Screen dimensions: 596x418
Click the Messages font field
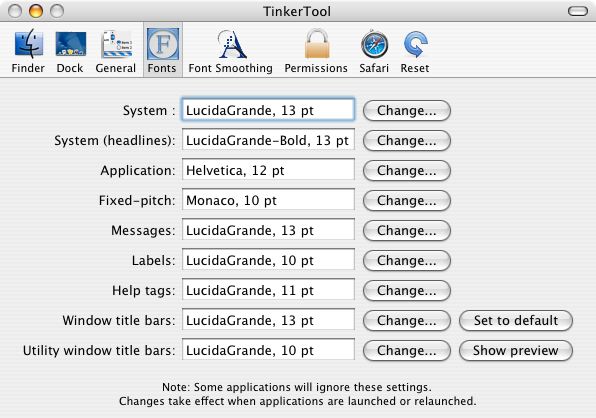point(268,230)
